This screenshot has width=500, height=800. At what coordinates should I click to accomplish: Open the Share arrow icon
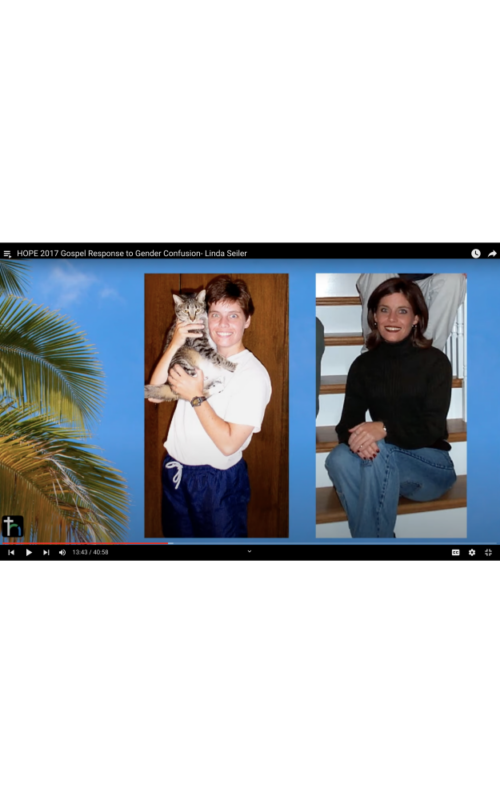point(492,254)
